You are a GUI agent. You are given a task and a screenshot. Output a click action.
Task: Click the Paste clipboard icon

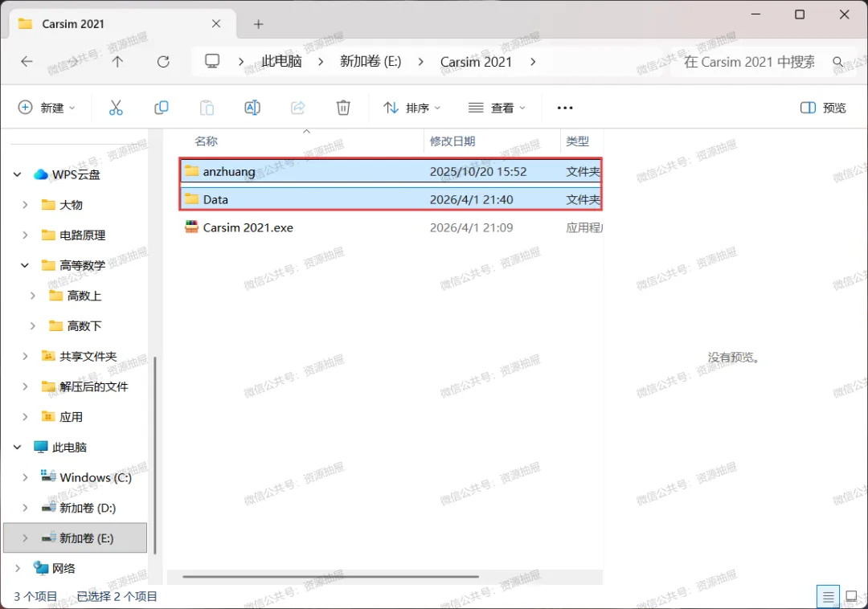pyautogui.click(x=207, y=108)
